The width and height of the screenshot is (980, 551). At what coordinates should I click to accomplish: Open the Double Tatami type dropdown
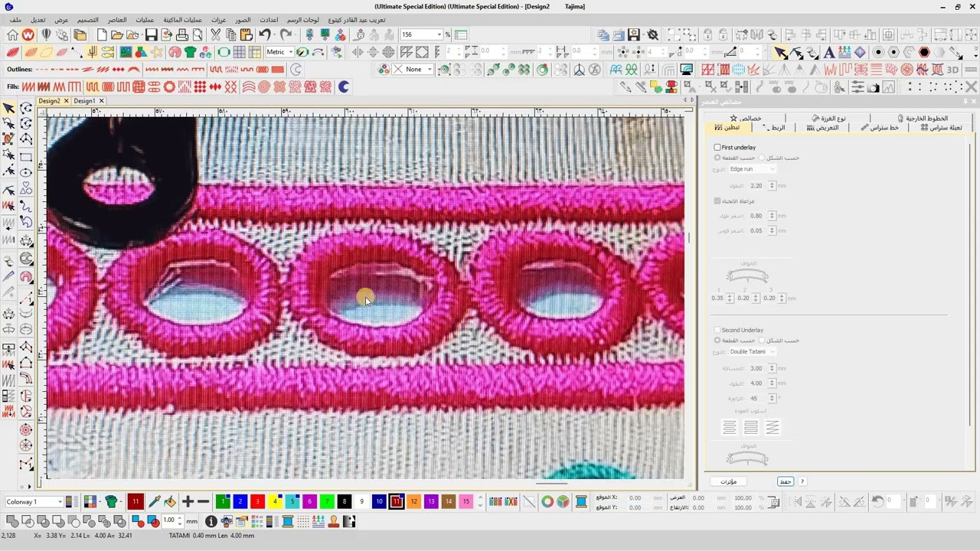[752, 352]
